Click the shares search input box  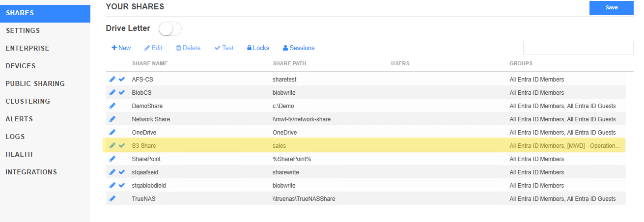(578, 48)
